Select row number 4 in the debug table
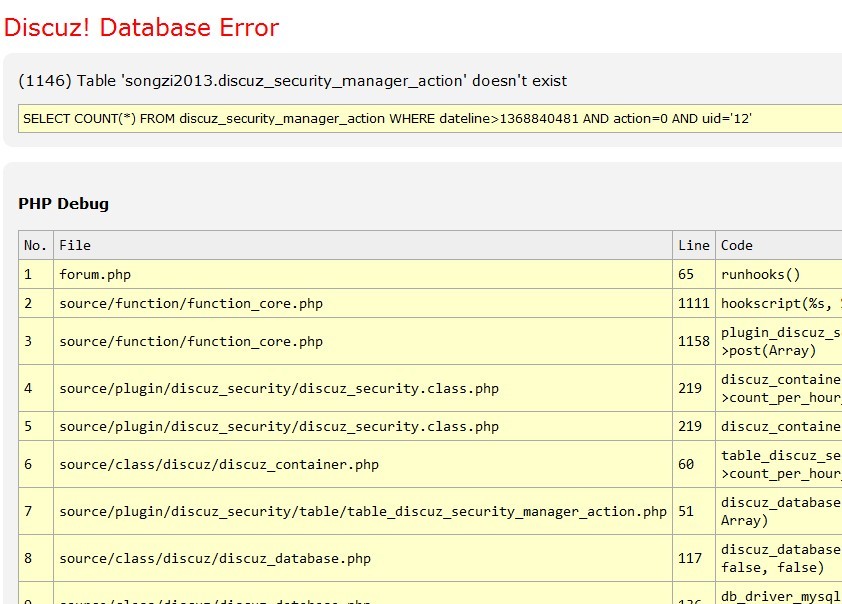This screenshot has width=842, height=604. point(36,388)
